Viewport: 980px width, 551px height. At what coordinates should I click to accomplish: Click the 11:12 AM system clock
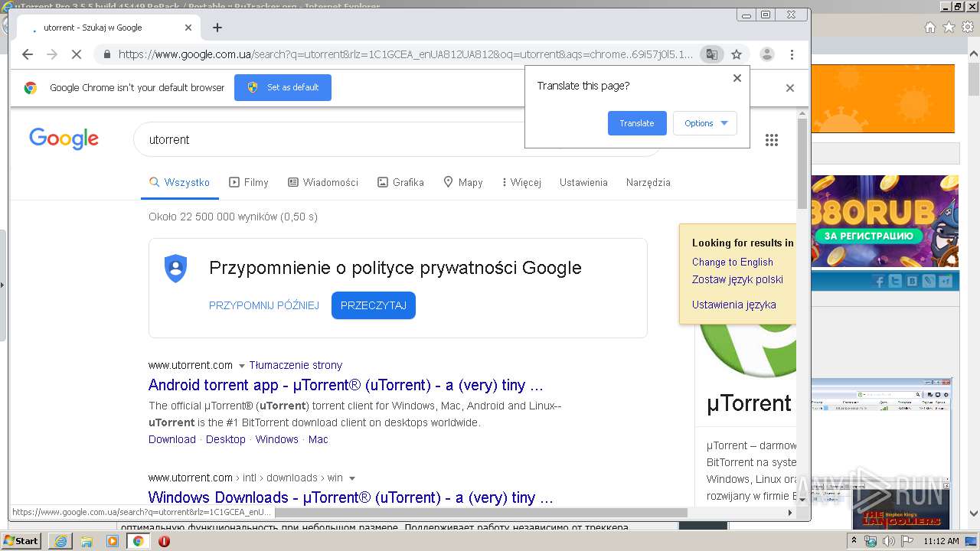(941, 541)
